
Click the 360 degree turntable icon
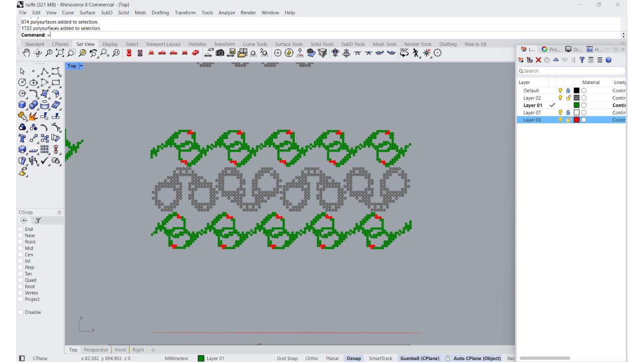pyautogui.click(x=405, y=53)
